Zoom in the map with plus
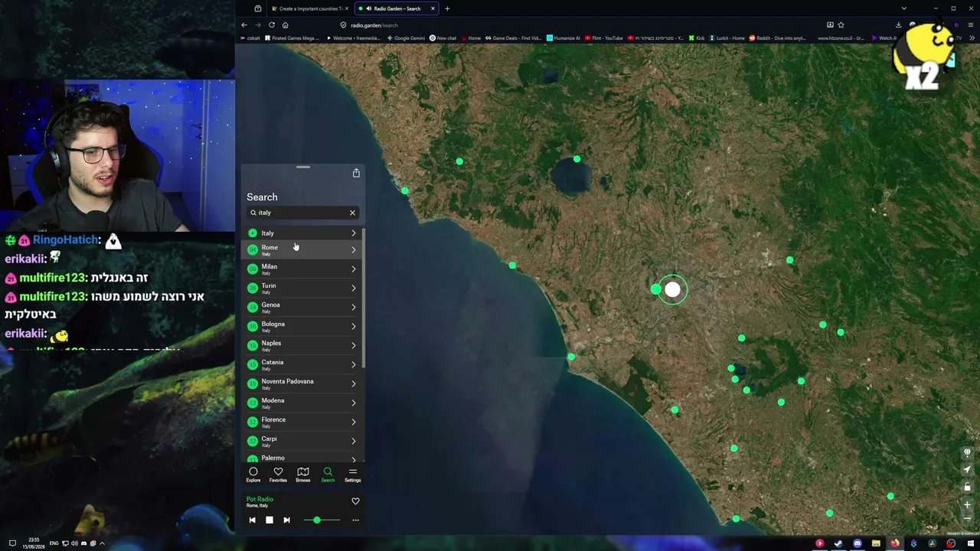This screenshot has height=551, width=980. click(x=967, y=505)
